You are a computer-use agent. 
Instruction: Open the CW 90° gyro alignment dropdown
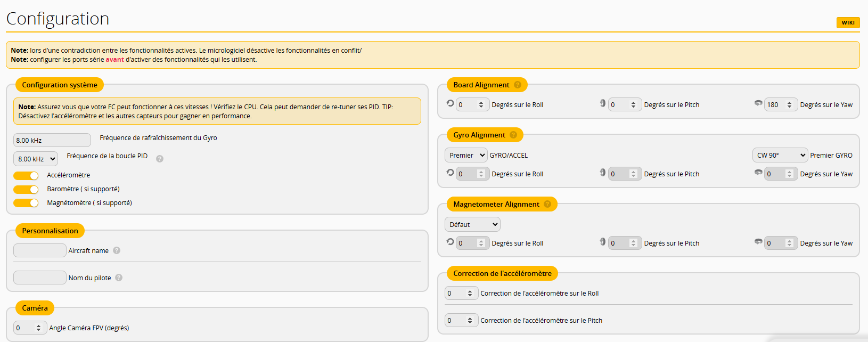click(780, 155)
